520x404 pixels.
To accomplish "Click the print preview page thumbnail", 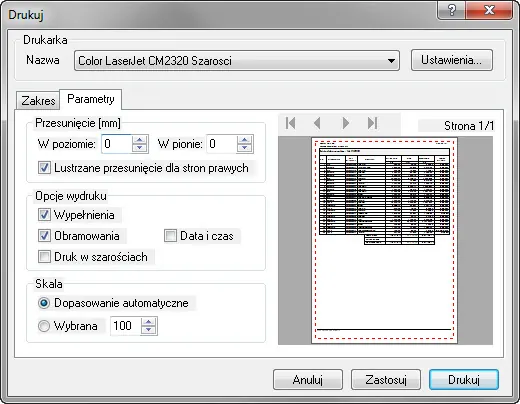I will 384,240.
